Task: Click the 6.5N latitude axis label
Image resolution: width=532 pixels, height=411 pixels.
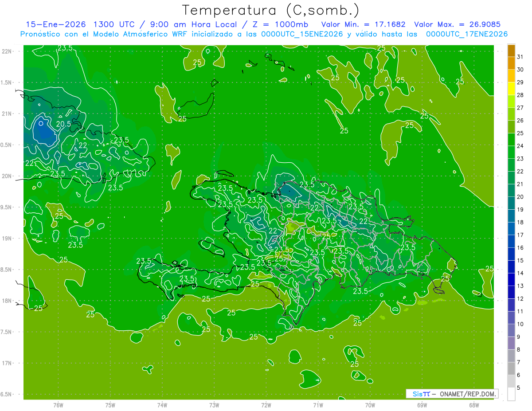Action: [7, 395]
